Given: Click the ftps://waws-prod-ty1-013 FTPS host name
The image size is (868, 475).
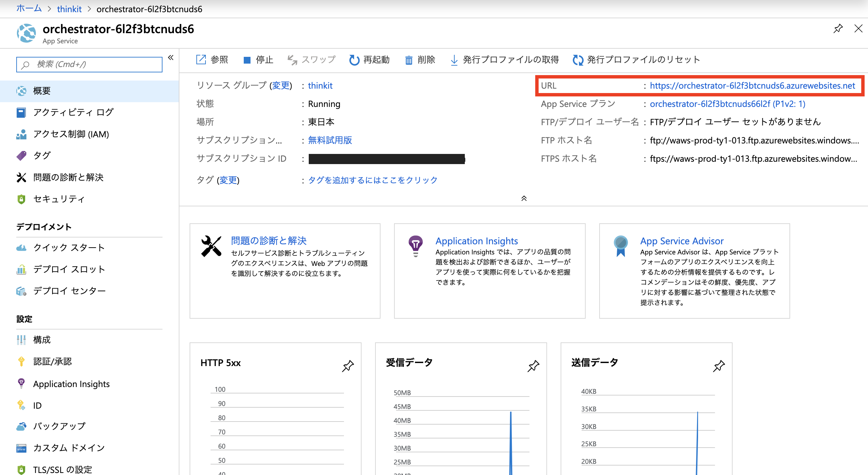Looking at the screenshot, I should point(754,159).
